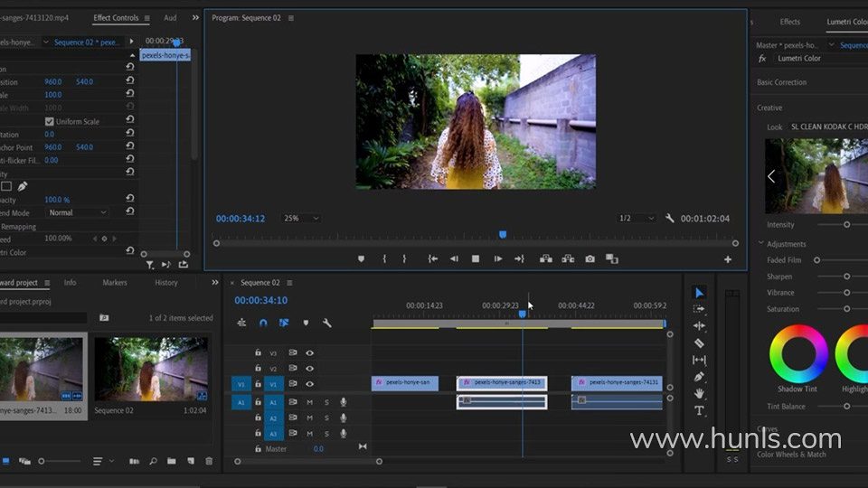Open the Info tab
The width and height of the screenshot is (868, 488).
click(x=70, y=282)
